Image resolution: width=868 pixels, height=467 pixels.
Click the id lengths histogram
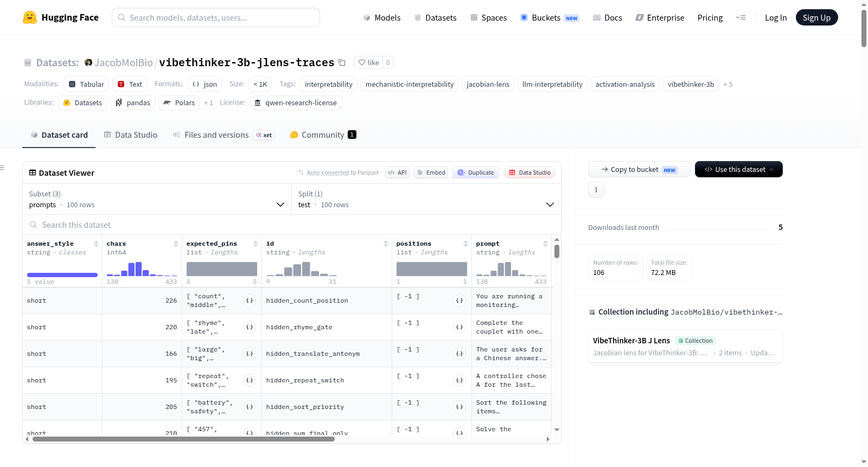302,269
